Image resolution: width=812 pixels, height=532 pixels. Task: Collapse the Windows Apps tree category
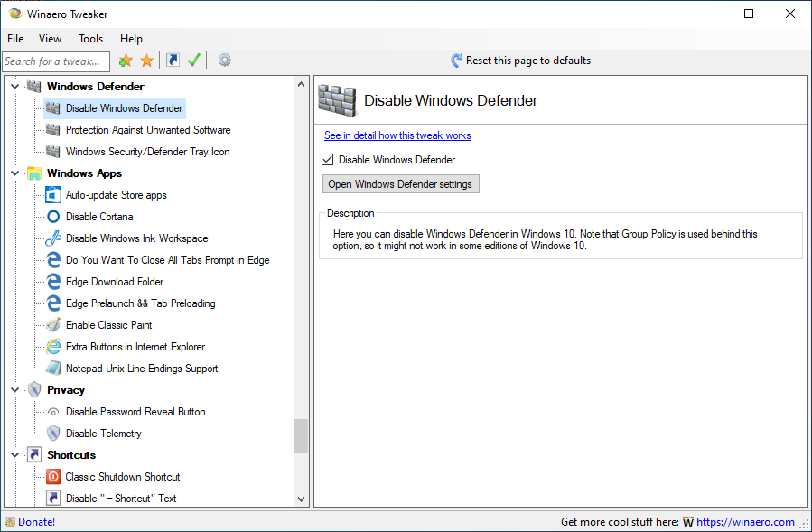[14, 173]
